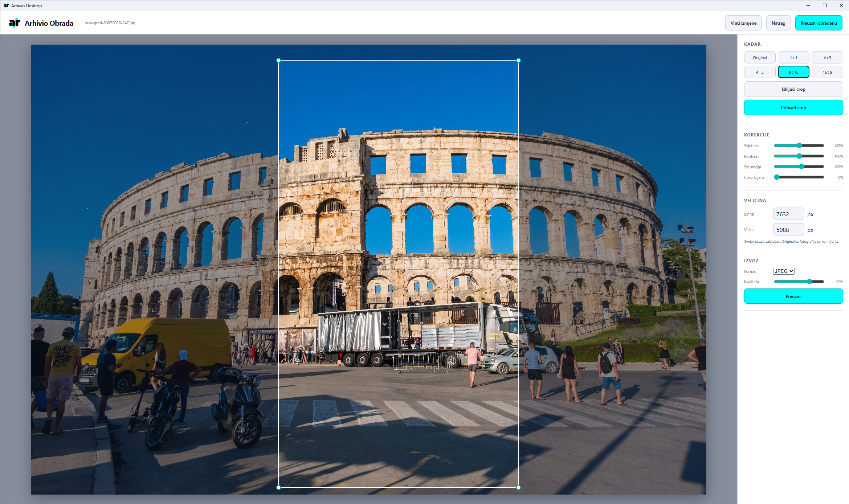Select the Original aspect ratio
849x504 pixels.
(760, 57)
